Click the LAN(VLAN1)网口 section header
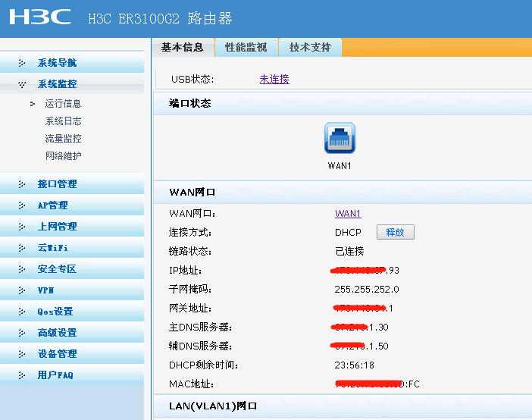532x420 pixels. pyautogui.click(x=213, y=406)
